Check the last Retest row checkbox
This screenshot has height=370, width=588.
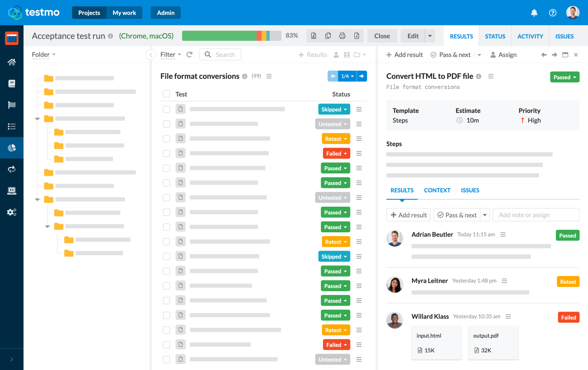[167, 330]
